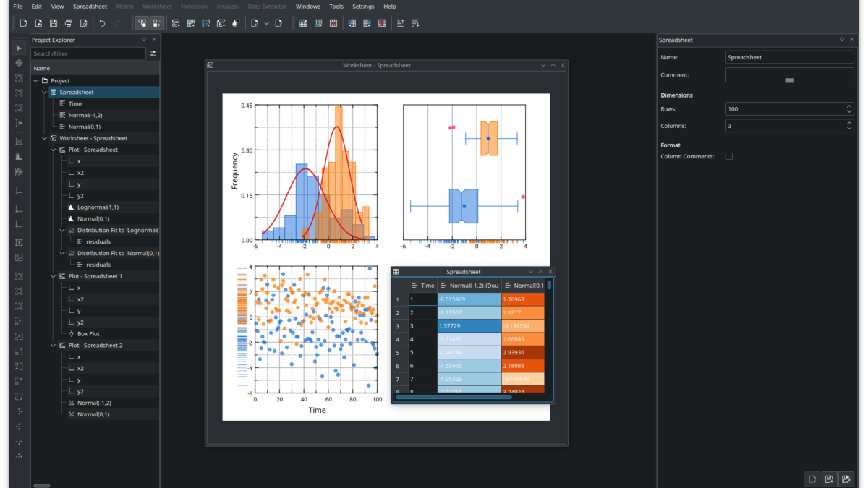
Task: Toggle the Column Comments checkbox
Action: (x=728, y=156)
